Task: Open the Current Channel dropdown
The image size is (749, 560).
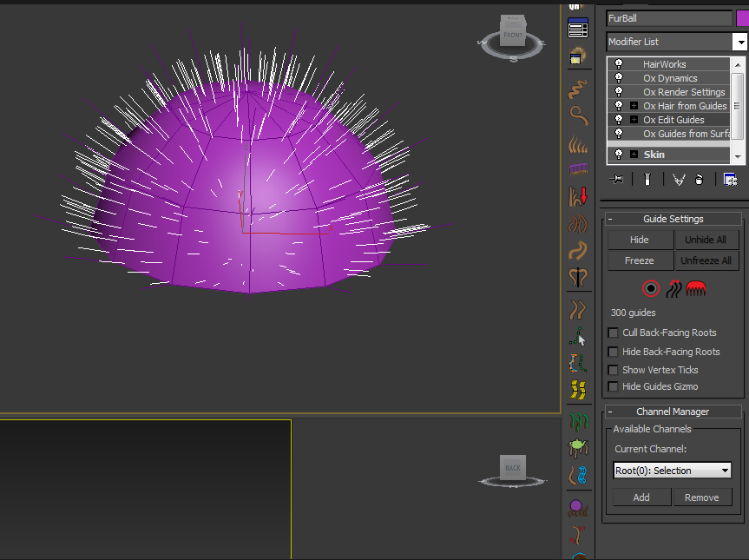Action: click(x=672, y=471)
